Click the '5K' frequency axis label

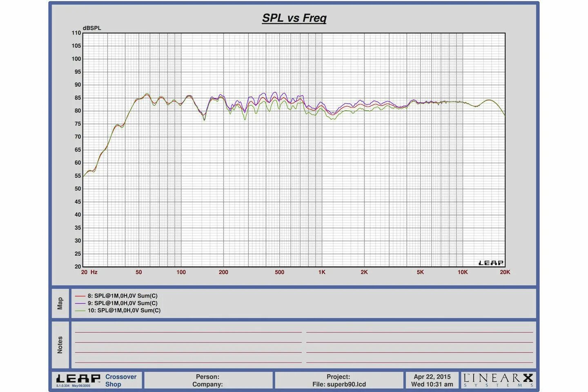tap(420, 272)
